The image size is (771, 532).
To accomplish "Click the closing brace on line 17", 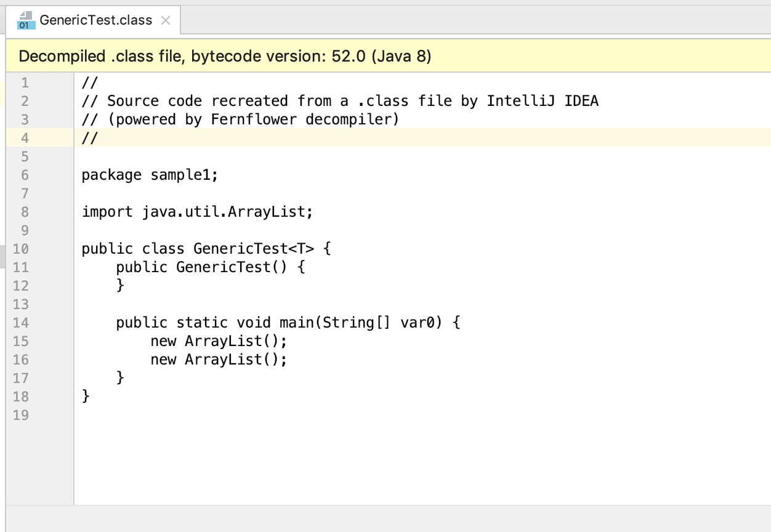I will coord(121,378).
